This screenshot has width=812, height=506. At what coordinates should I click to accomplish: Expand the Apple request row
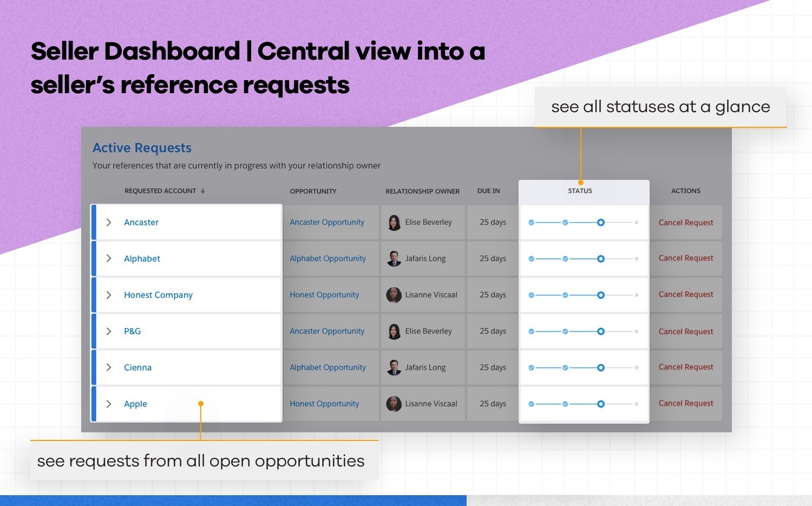click(x=109, y=404)
